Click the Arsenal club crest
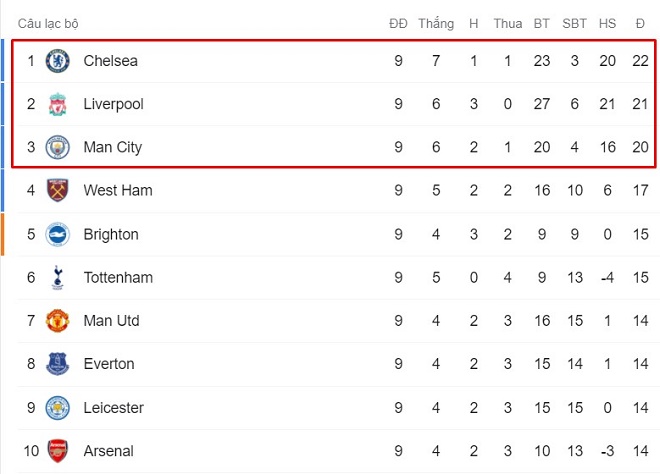This screenshot has height=474, width=660. [x=57, y=451]
